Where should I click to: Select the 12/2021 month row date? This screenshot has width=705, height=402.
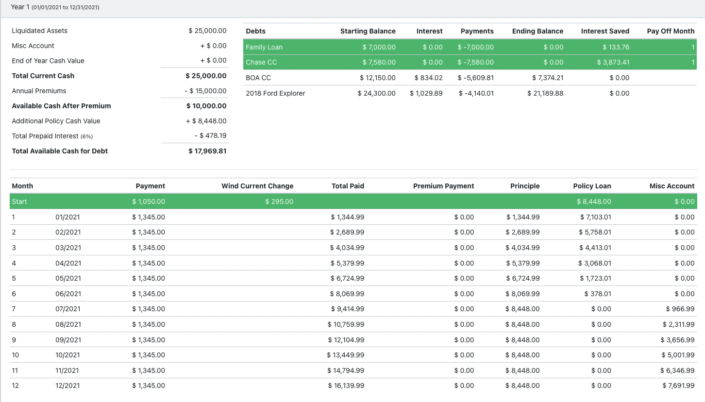click(x=67, y=386)
